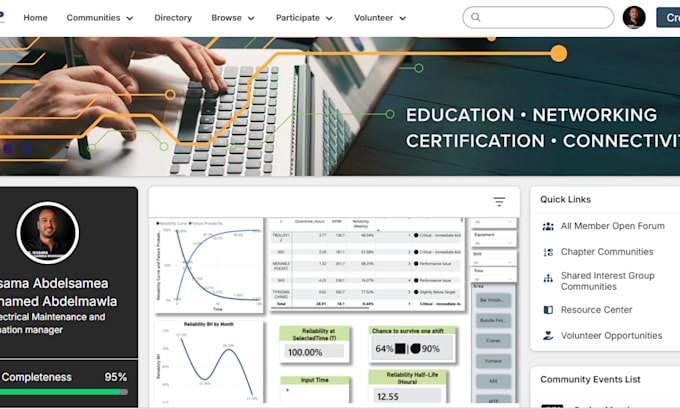Open the Browse menu
The width and height of the screenshot is (680, 409).
pos(226,18)
